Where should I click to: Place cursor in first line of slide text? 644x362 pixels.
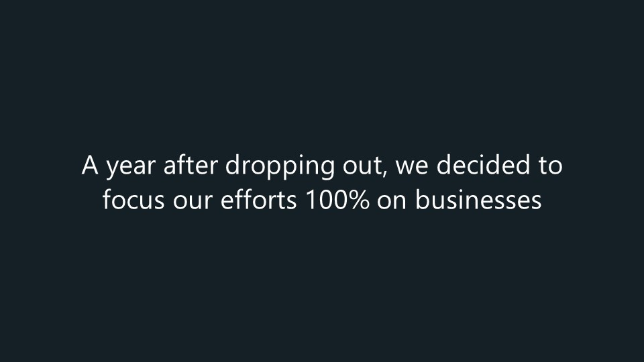tap(322, 166)
